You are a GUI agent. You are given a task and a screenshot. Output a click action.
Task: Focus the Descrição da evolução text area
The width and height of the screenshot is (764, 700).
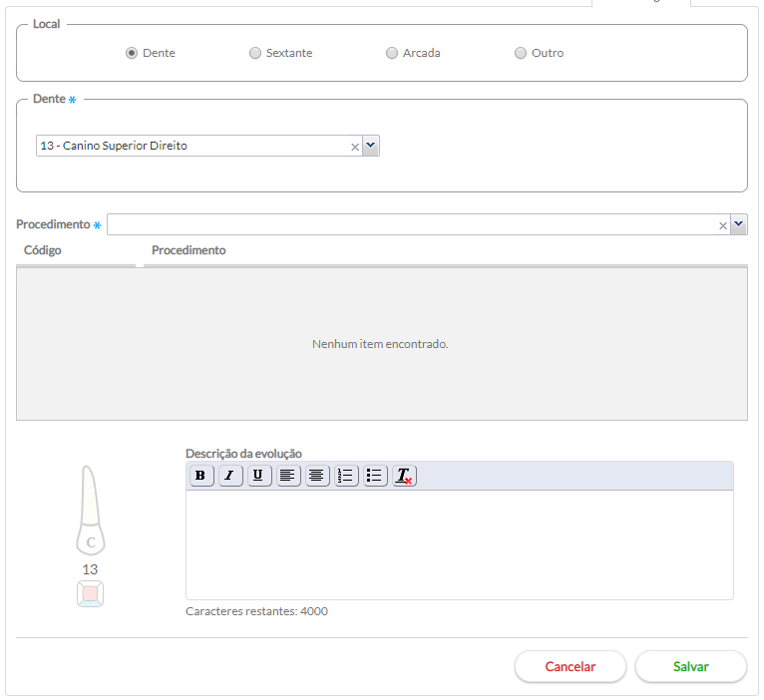[x=460, y=544]
